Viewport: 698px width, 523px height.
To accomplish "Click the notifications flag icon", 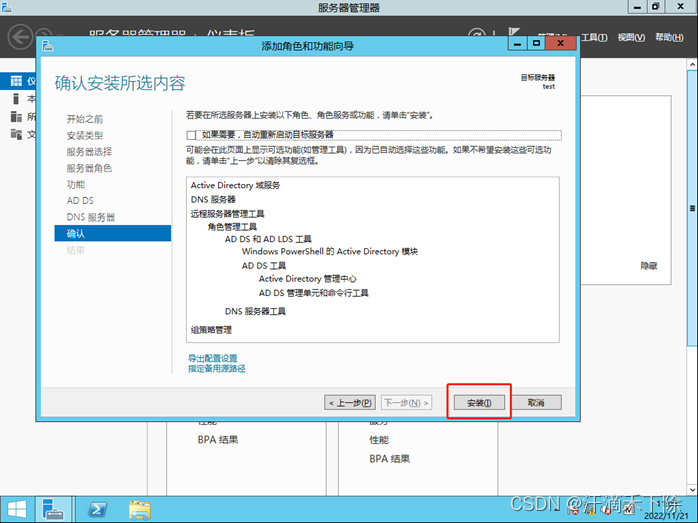I will tap(514, 32).
